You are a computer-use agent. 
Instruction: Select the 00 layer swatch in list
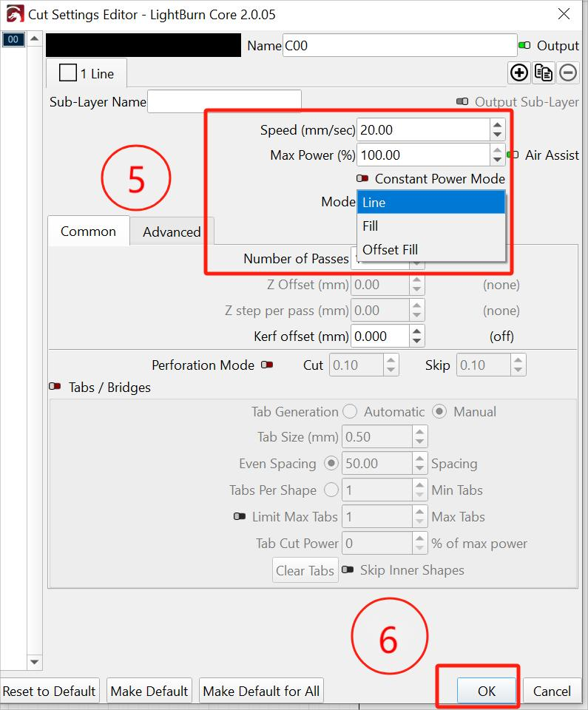pyautogui.click(x=13, y=39)
